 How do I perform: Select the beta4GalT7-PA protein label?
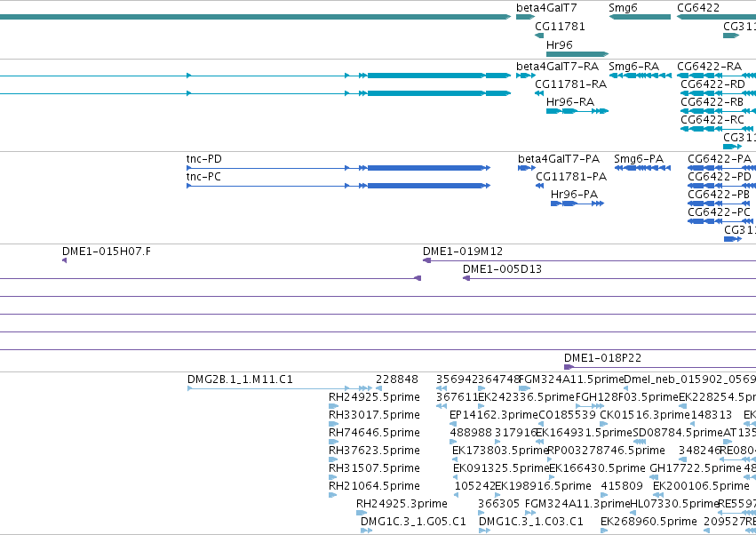[x=559, y=159]
